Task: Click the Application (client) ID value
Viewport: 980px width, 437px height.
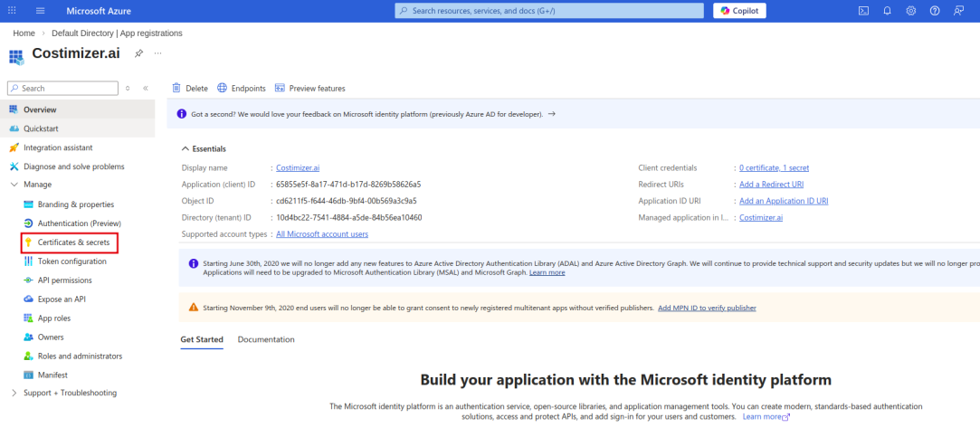Action: pos(348,185)
